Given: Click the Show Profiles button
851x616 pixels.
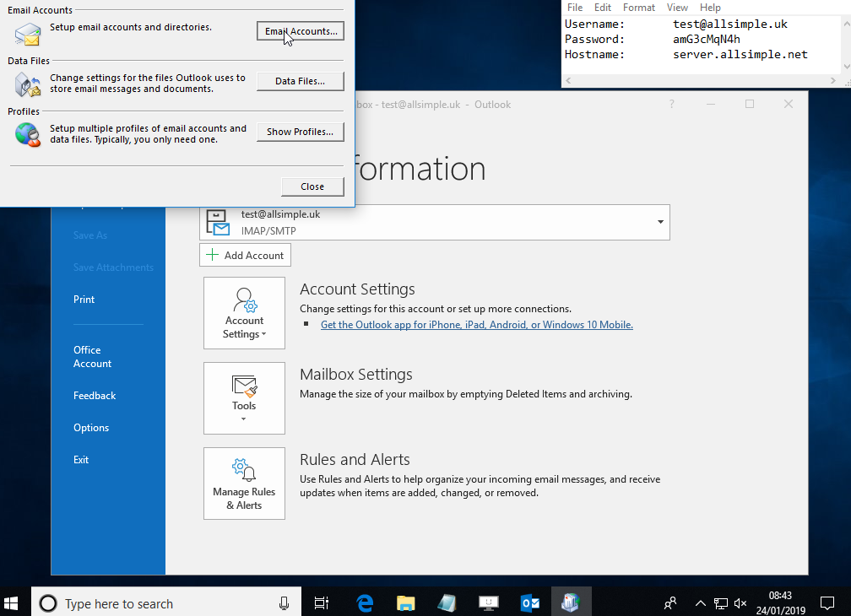Looking at the screenshot, I should click(x=300, y=132).
